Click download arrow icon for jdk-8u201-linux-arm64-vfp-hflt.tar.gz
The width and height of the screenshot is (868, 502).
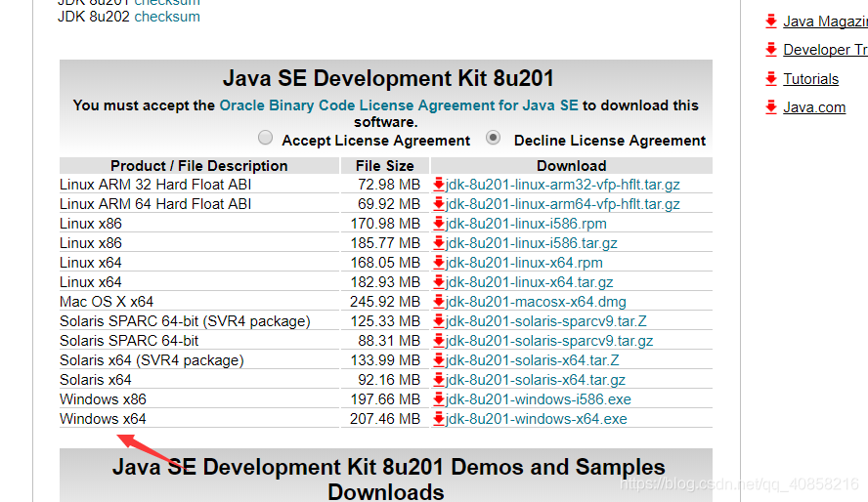439,204
